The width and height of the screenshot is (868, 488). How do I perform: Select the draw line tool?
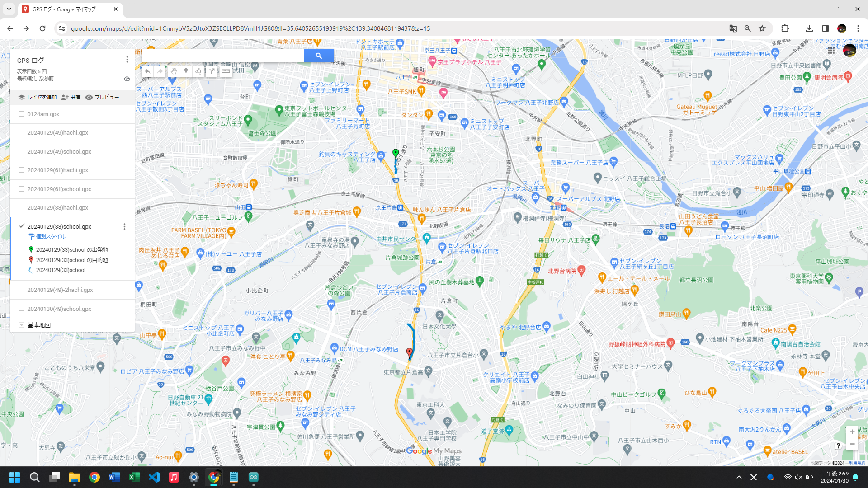click(198, 71)
